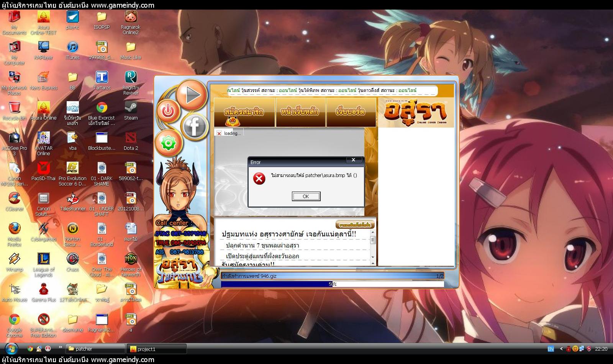Open the green gear settings button
Screen dimensions: 613x364
168,143
